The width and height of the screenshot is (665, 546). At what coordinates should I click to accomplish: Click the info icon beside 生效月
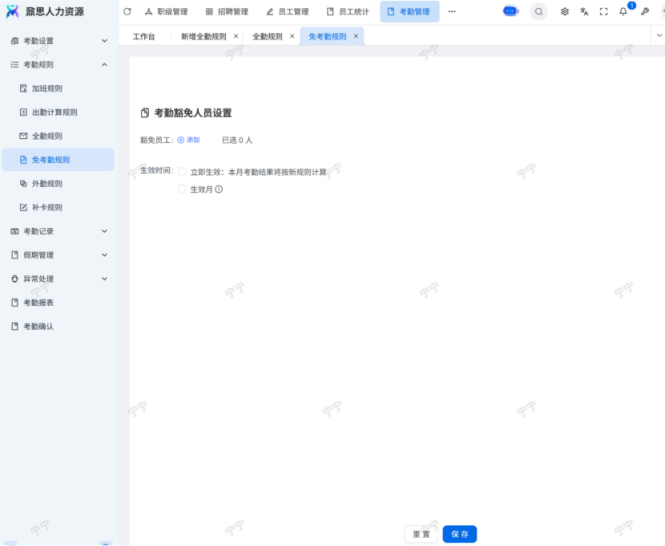[219, 189]
